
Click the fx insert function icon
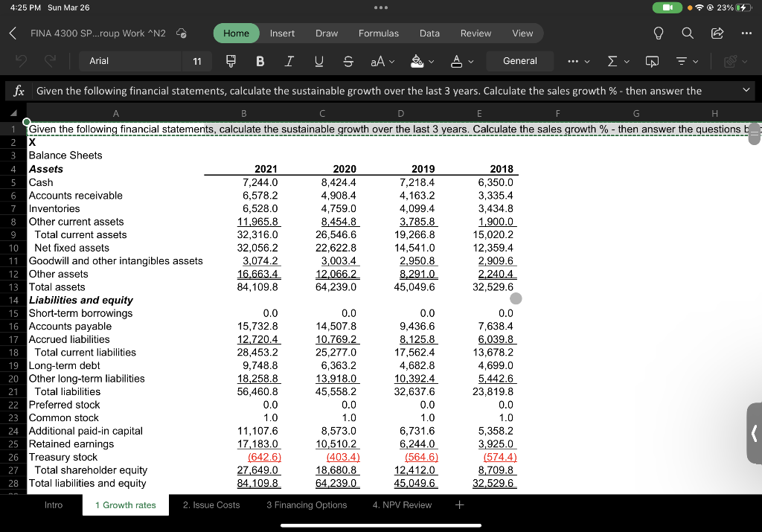(x=19, y=91)
